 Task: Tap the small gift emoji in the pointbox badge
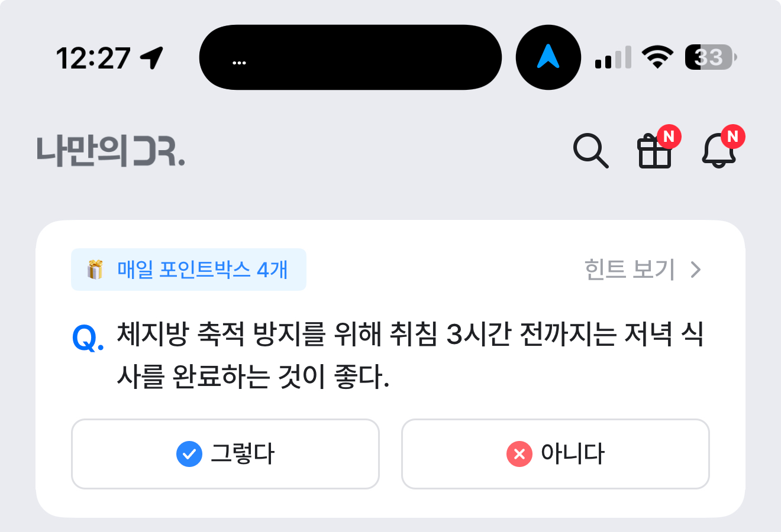tap(95, 270)
